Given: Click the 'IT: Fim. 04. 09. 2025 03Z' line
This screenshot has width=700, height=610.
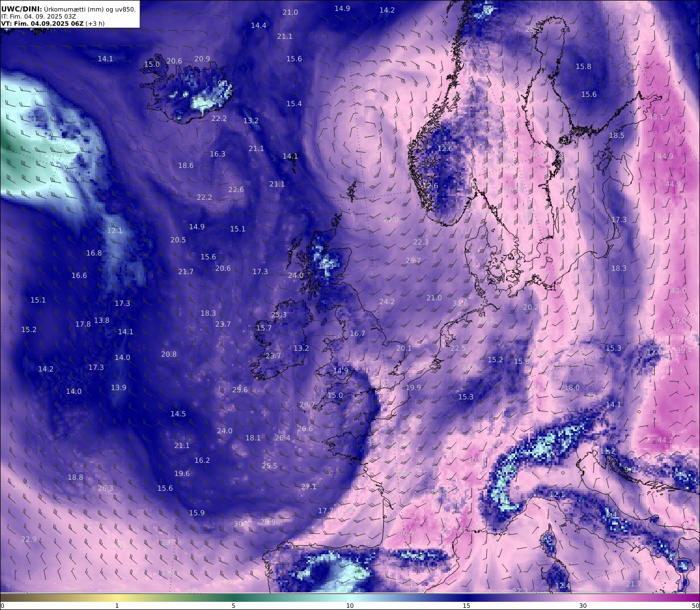Looking at the screenshot, I should [x=39, y=16].
